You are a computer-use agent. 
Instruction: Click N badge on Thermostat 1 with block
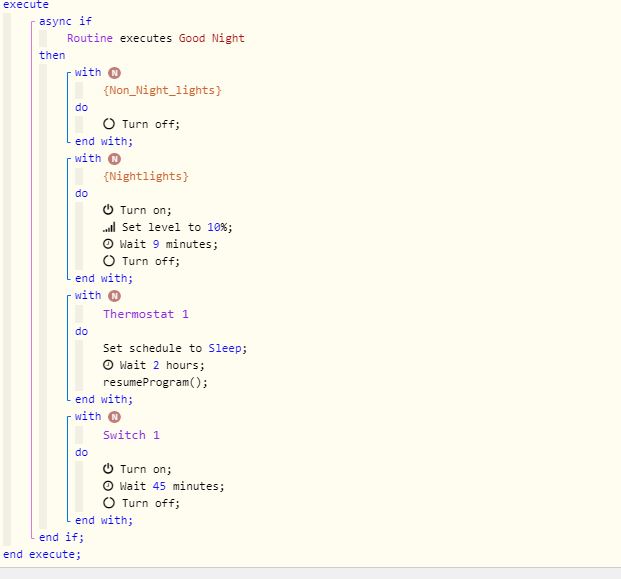[x=114, y=296]
